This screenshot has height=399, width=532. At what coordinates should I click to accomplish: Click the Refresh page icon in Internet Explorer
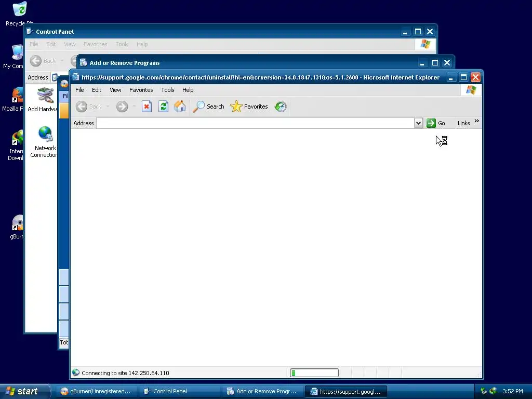163,107
